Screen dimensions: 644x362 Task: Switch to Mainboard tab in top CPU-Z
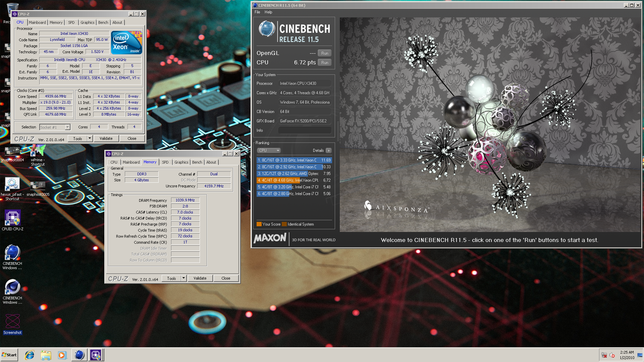click(37, 22)
